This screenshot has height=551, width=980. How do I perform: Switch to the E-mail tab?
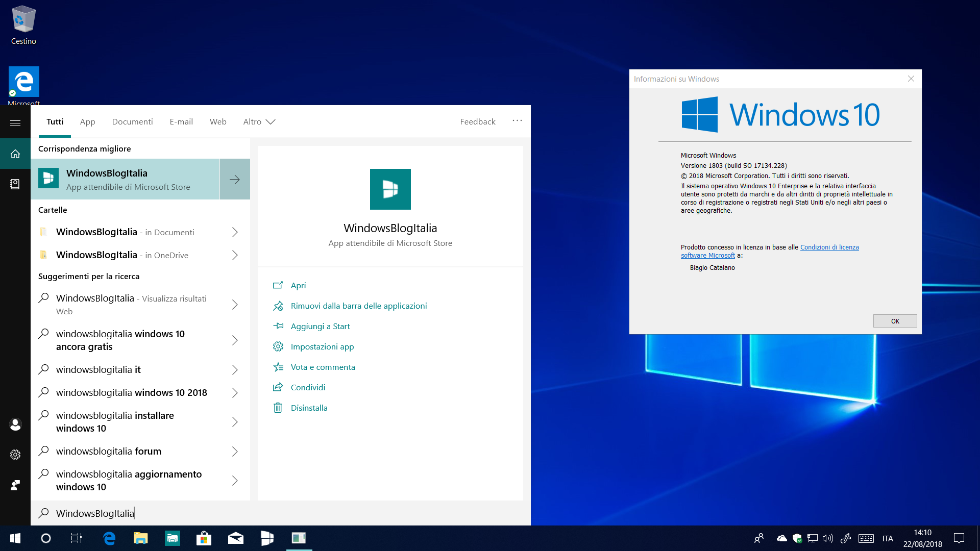[x=181, y=121]
